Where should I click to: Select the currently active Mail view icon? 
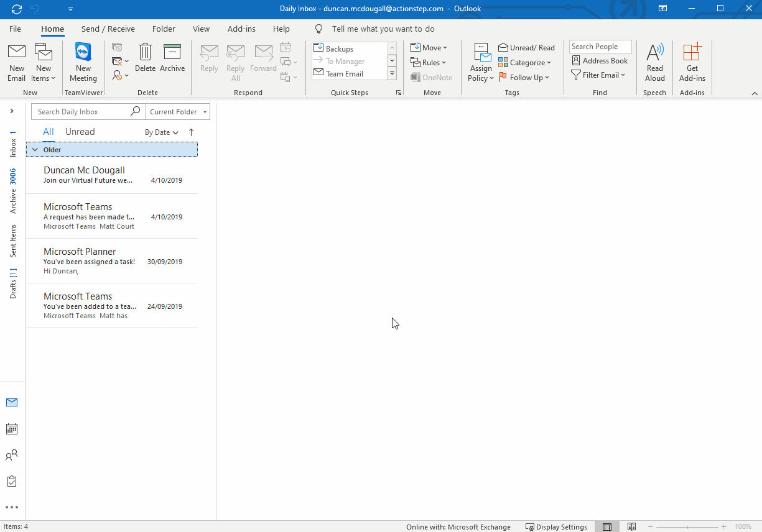click(11, 402)
